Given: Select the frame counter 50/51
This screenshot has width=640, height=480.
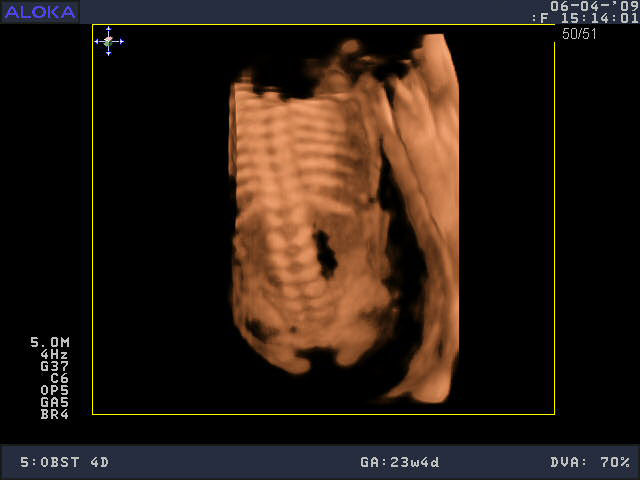Looking at the screenshot, I should coord(579,34).
